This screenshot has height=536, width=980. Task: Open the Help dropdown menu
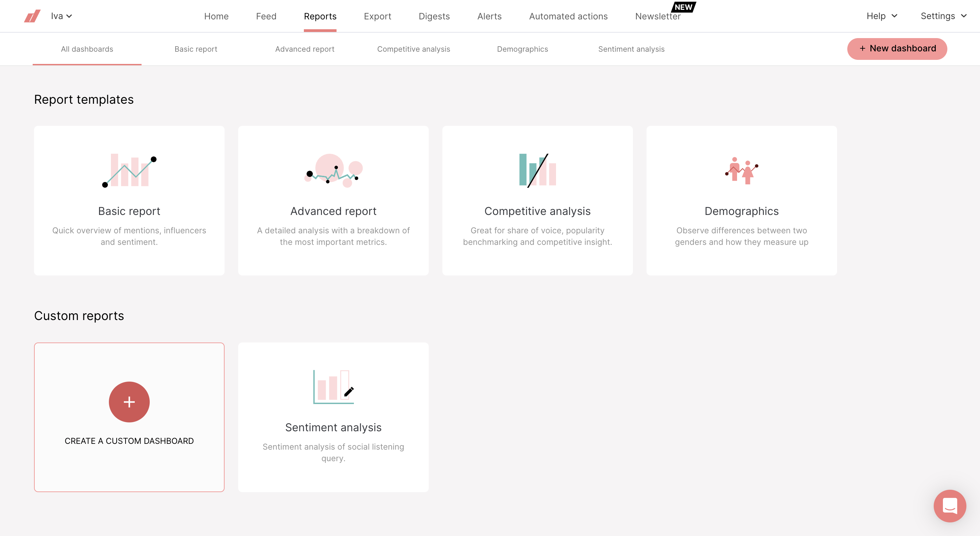click(882, 16)
